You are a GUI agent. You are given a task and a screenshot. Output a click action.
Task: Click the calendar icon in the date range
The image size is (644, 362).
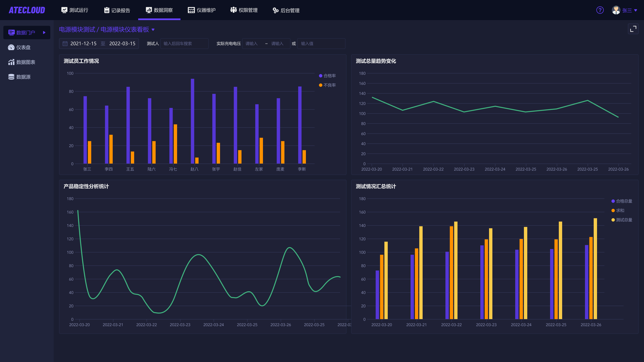[x=65, y=44]
